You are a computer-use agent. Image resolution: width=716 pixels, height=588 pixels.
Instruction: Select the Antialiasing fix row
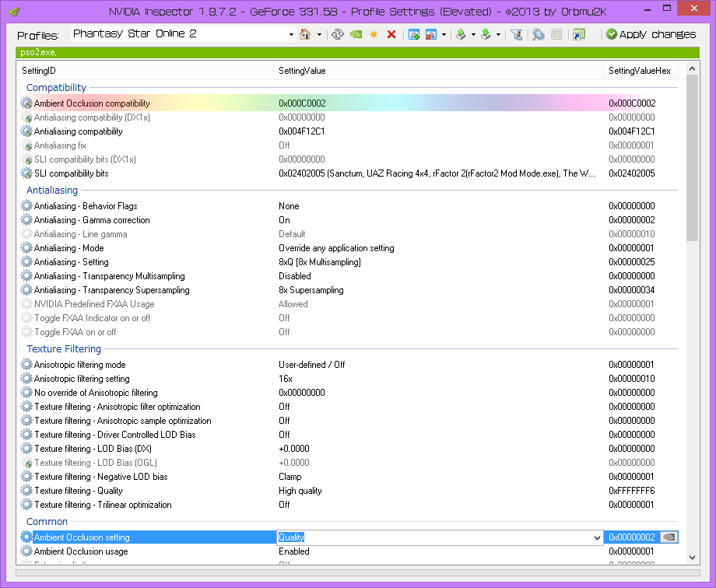[x=349, y=145]
